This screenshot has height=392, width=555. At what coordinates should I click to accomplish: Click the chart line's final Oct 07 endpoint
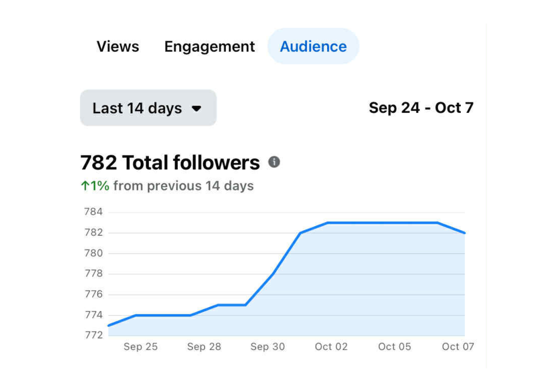click(x=465, y=233)
